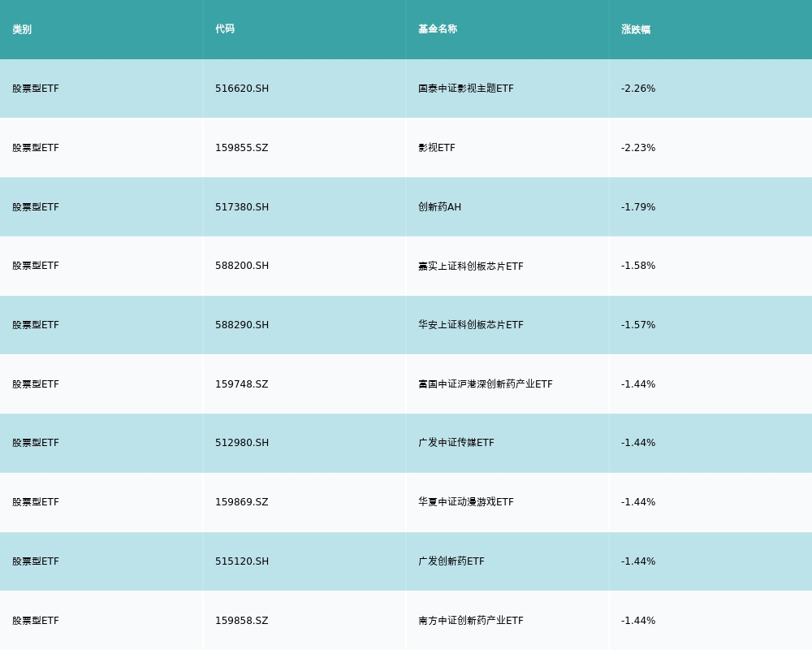The image size is (812, 650).
Task: Click 股票型ETF in the 159858.SZ row
Action: (x=36, y=621)
